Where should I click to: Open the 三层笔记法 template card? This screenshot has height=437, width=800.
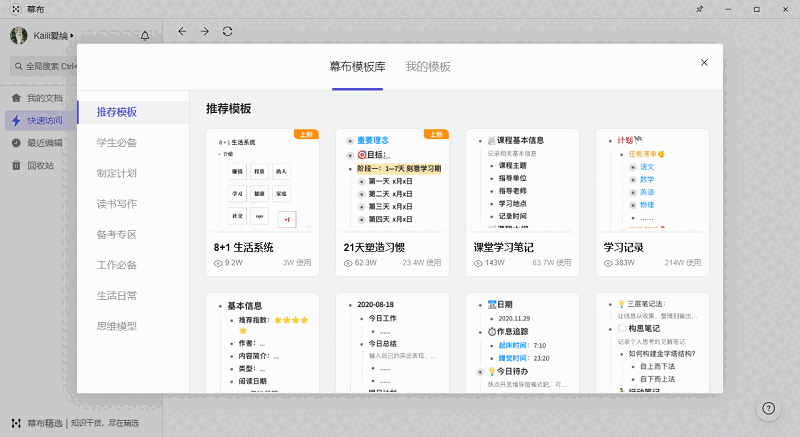point(653,343)
